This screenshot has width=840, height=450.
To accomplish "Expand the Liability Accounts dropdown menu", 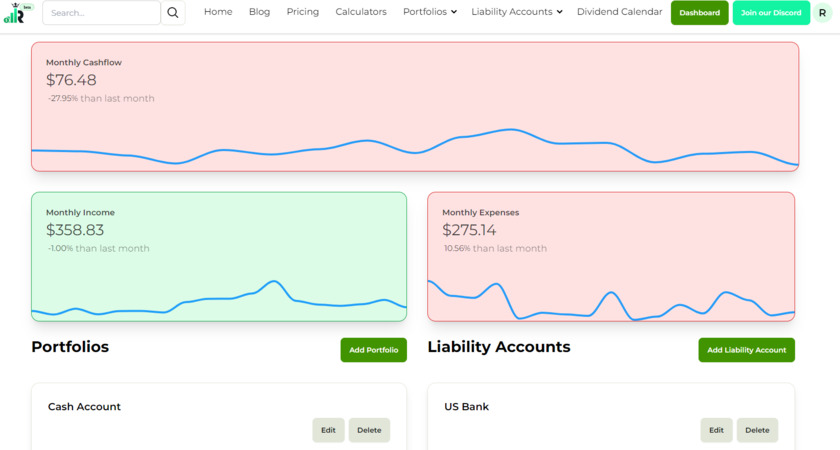I will click(x=516, y=12).
